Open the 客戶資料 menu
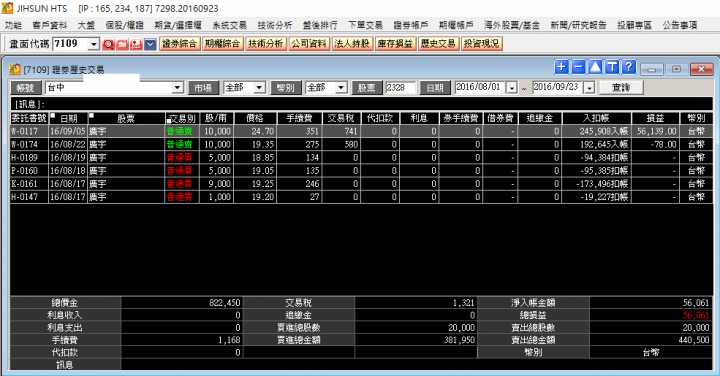This screenshot has height=376, width=720. 50,25
